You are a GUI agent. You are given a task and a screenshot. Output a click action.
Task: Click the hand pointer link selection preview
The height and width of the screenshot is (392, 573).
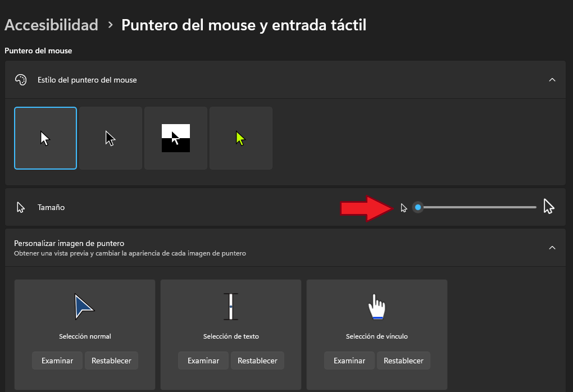376,307
